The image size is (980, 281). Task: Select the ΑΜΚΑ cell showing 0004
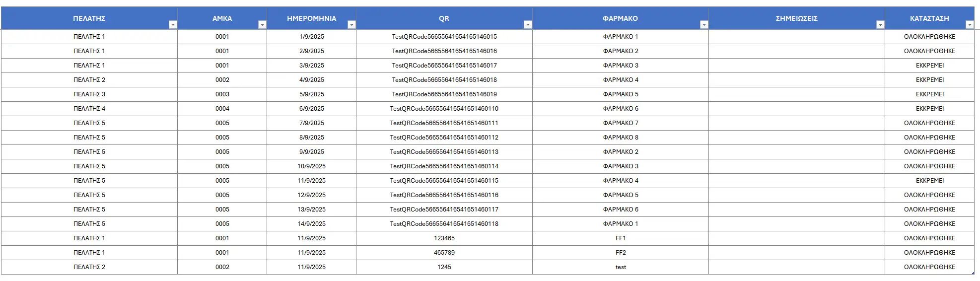[x=222, y=109]
